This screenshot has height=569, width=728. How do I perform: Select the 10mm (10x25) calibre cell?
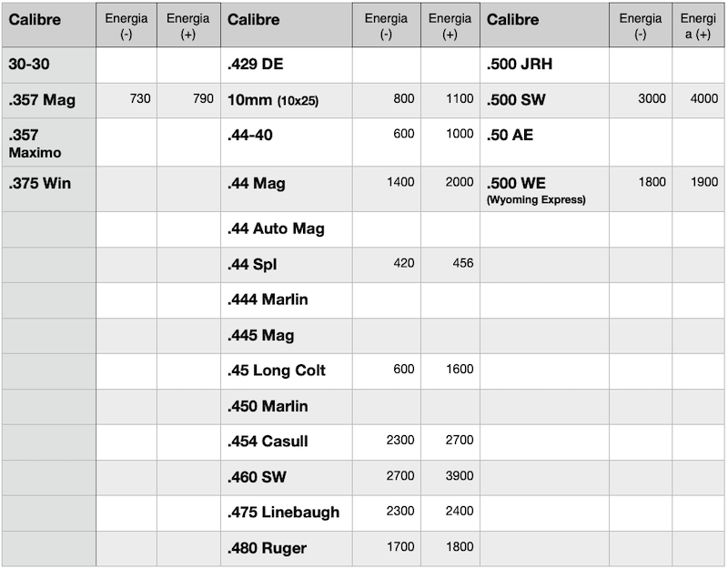click(x=273, y=100)
